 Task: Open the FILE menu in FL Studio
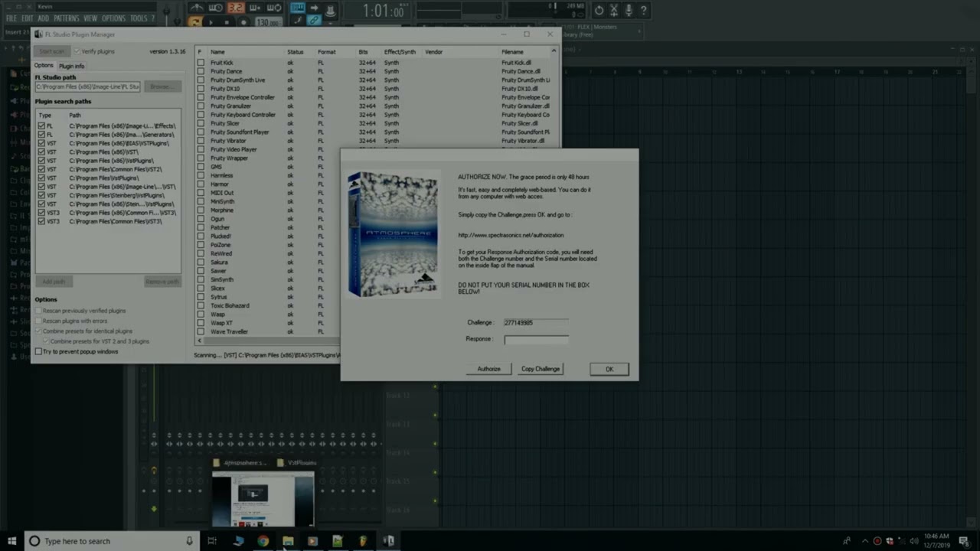pyautogui.click(x=11, y=18)
